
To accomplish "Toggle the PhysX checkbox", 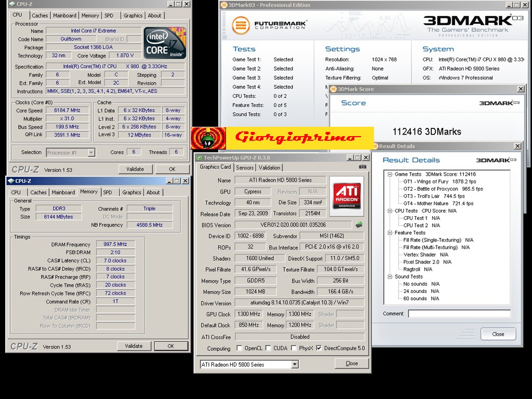I will (x=294, y=348).
